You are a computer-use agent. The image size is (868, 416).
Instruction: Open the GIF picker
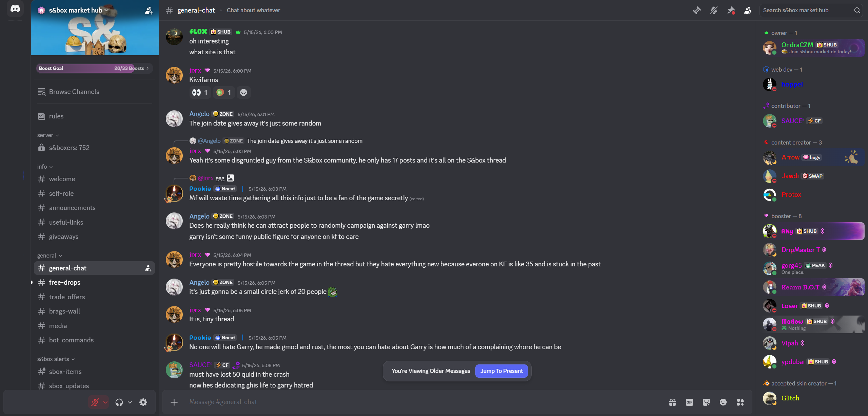coord(689,402)
